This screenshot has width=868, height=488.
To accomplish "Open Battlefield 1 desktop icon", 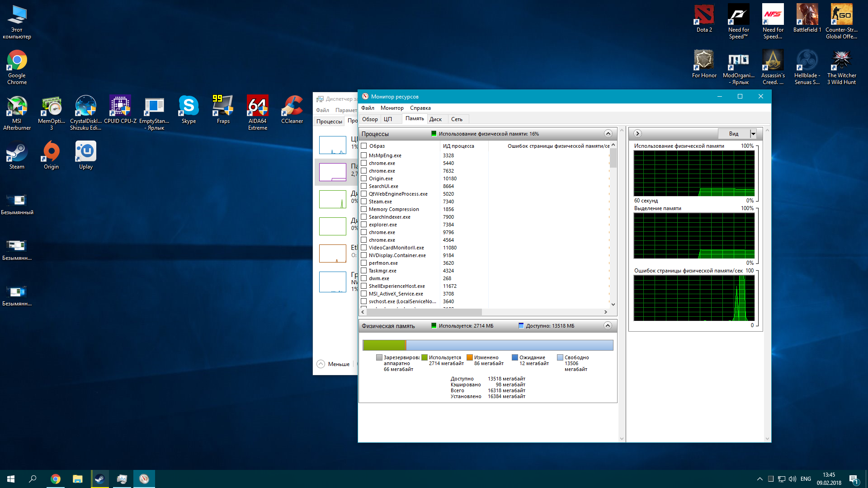I will click(807, 19).
